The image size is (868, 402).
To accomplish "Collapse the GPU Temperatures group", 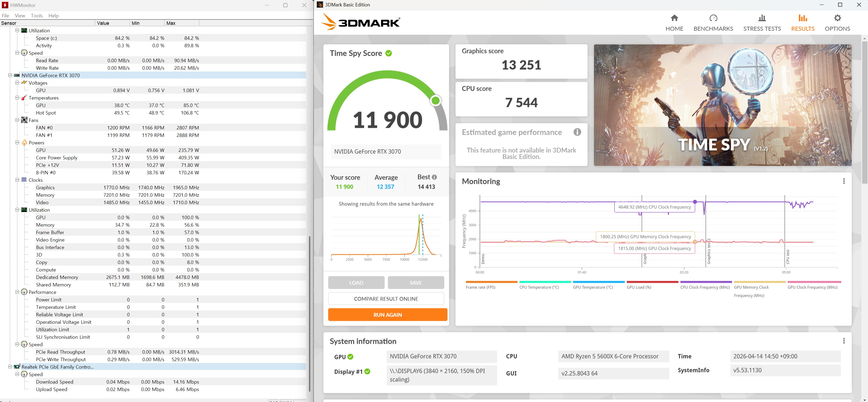I will (17, 98).
